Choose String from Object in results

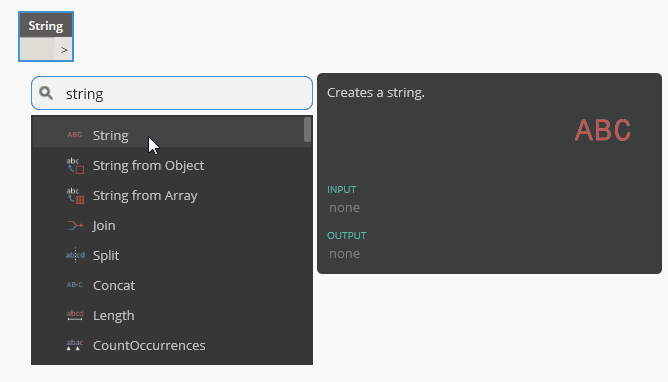tap(172, 165)
